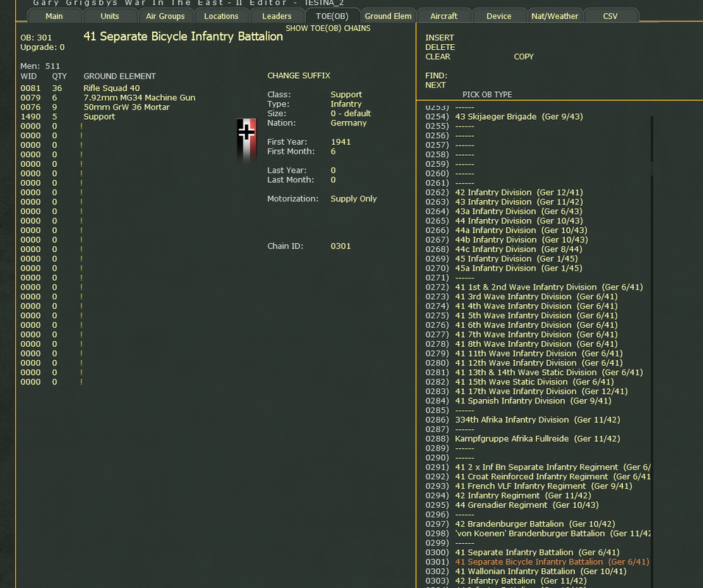Click the First Month value 6

coord(333,151)
